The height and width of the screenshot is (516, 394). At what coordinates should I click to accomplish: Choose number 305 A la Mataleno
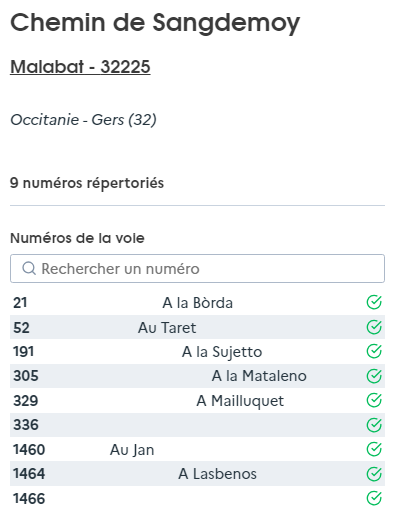point(197,376)
